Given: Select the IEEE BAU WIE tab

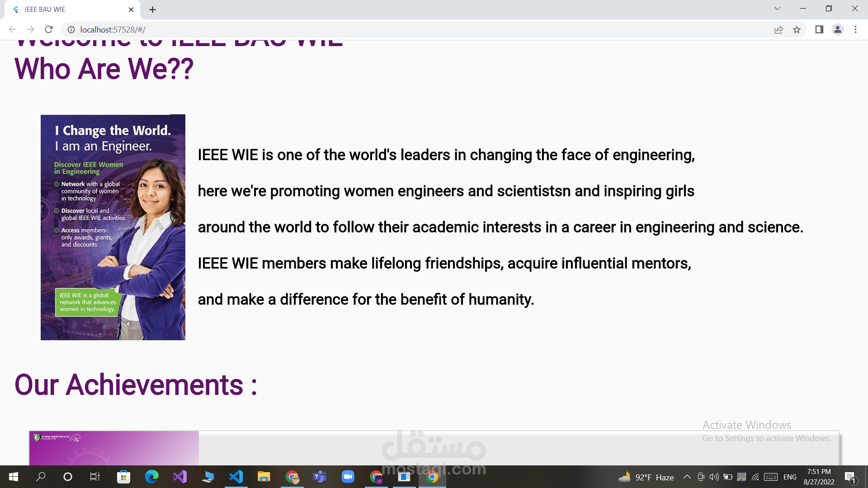Looking at the screenshot, I should pos(72,9).
